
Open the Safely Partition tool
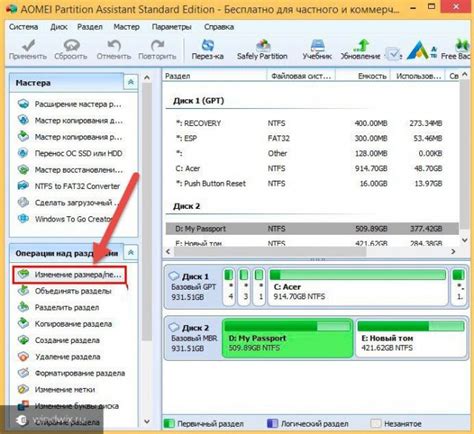[x=262, y=49]
